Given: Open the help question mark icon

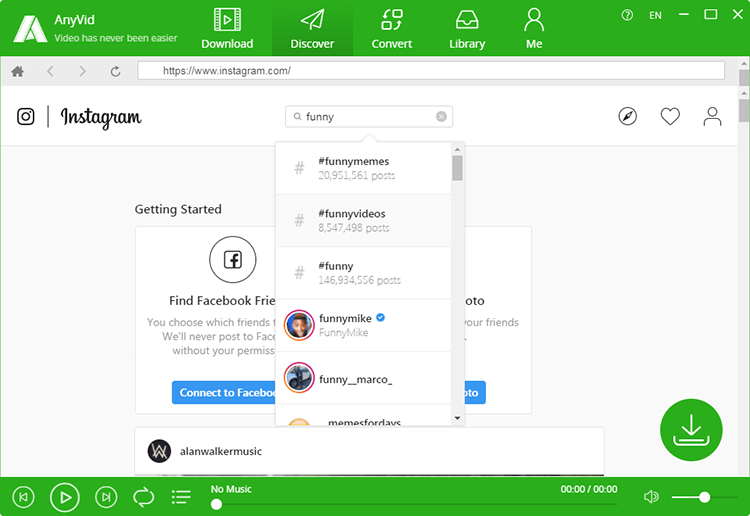Looking at the screenshot, I should 627,15.
